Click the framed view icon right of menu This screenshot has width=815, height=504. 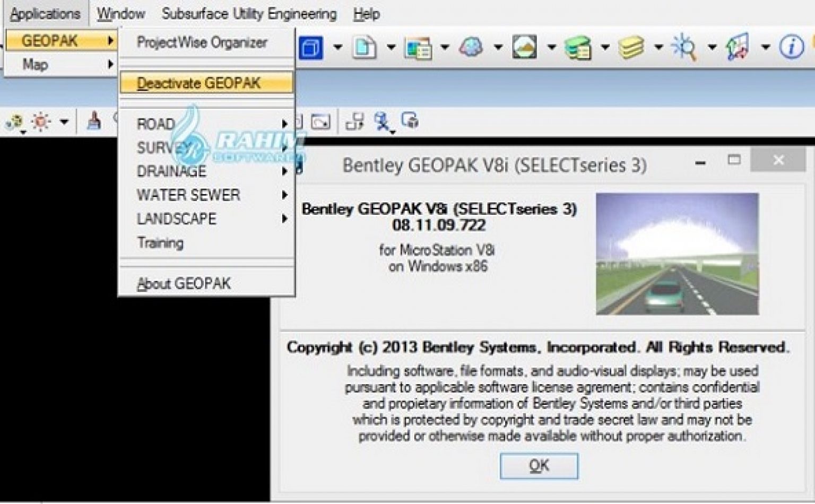tap(320, 122)
